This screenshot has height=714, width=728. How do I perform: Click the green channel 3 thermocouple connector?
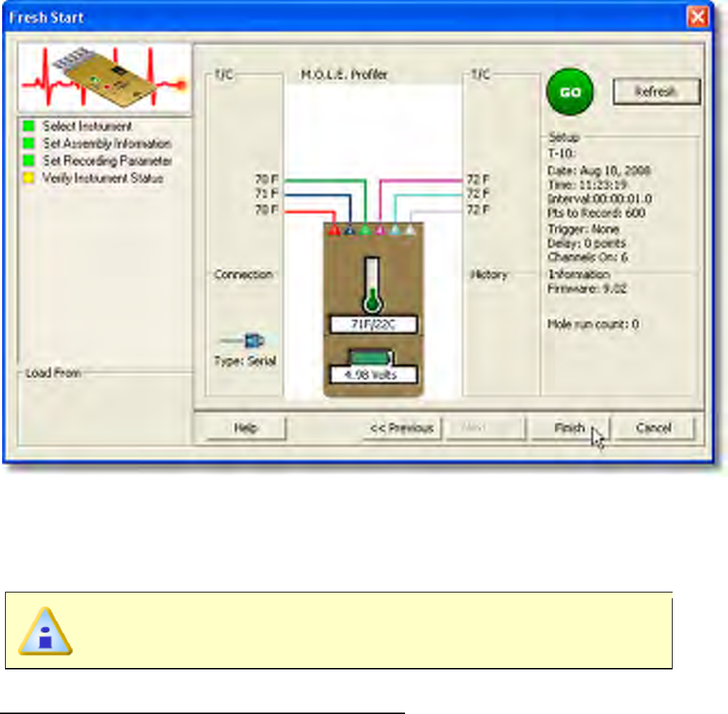[365, 230]
